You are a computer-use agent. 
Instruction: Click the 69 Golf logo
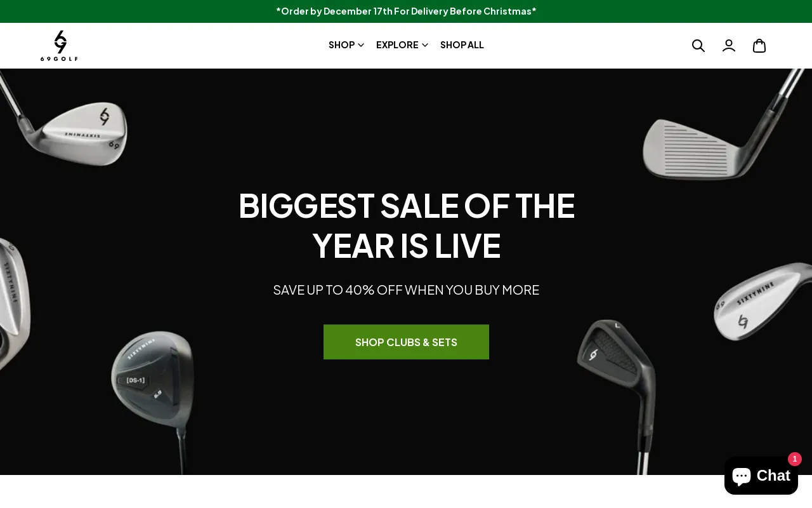pos(59,46)
